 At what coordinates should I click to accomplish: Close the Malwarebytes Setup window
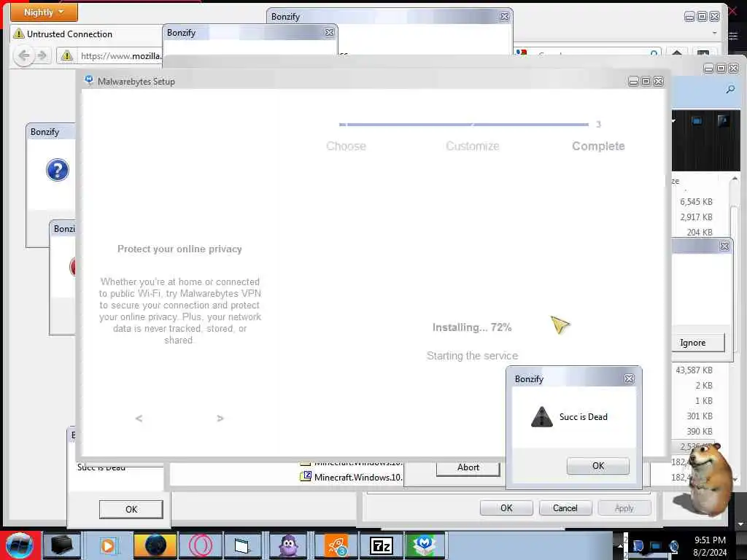658,82
